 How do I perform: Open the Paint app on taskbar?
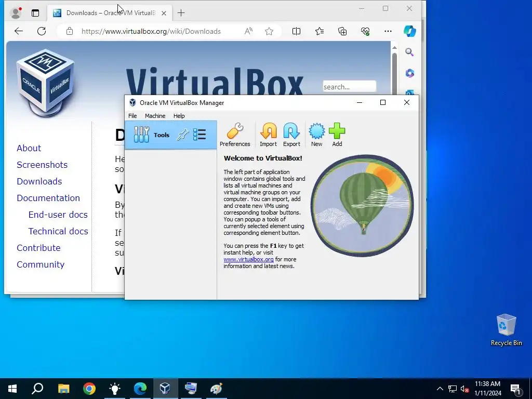point(216,389)
